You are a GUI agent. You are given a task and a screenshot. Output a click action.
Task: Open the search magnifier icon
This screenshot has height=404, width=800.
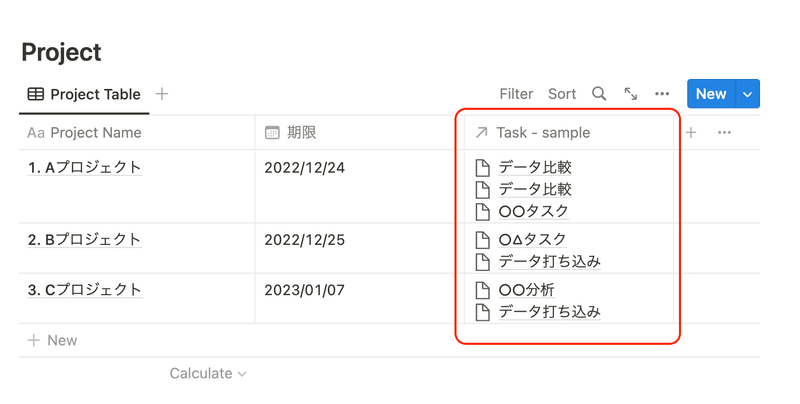[x=599, y=94]
